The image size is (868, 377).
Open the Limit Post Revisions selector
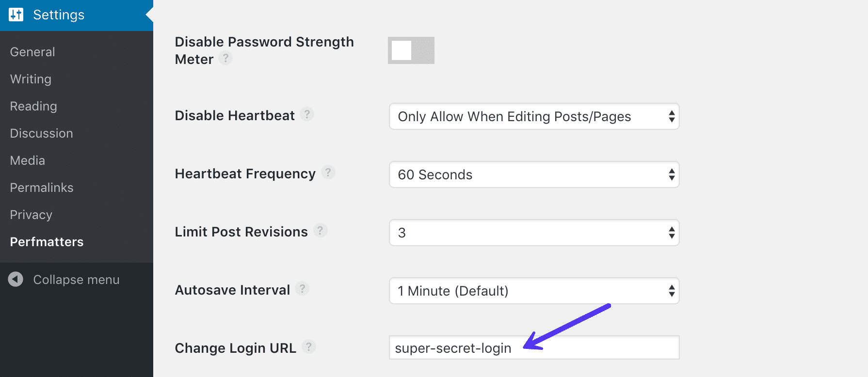533,233
